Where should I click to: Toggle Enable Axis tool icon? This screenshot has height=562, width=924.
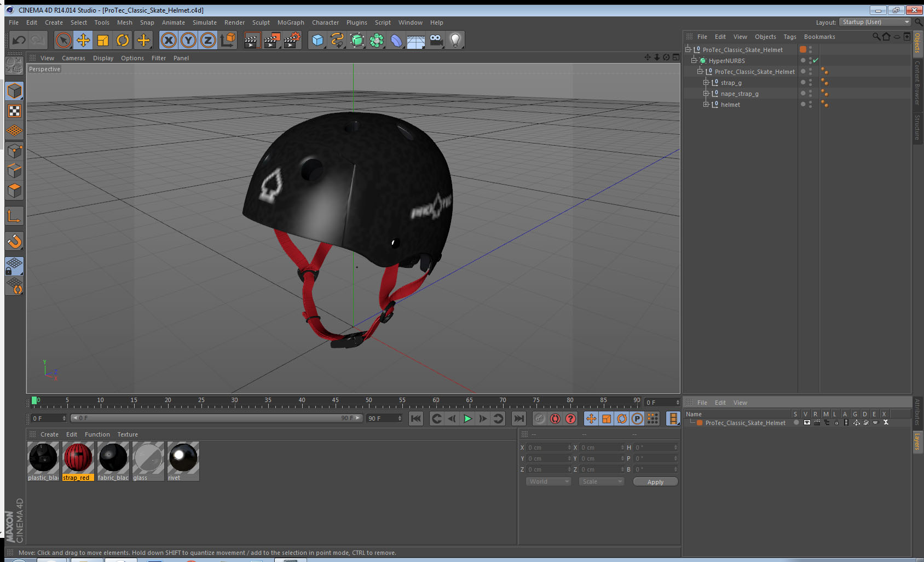[14, 216]
